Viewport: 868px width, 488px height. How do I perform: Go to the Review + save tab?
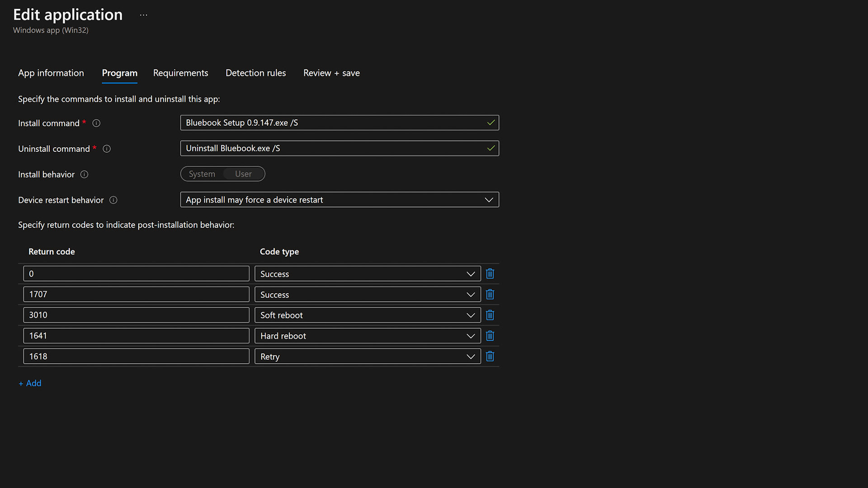331,73
